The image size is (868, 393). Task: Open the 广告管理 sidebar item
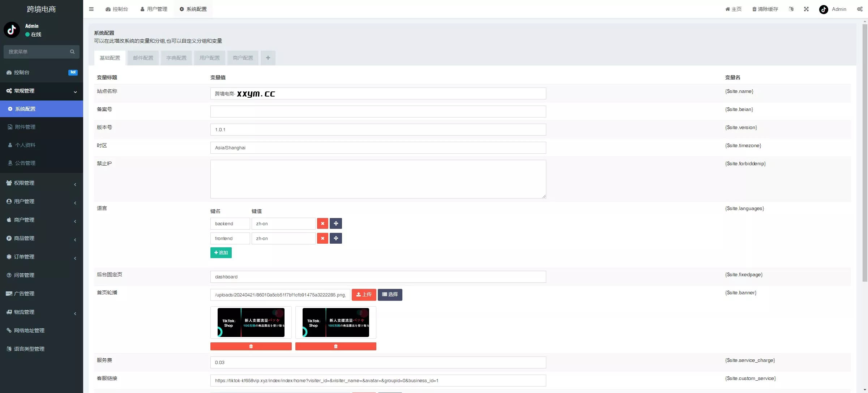pos(42,294)
